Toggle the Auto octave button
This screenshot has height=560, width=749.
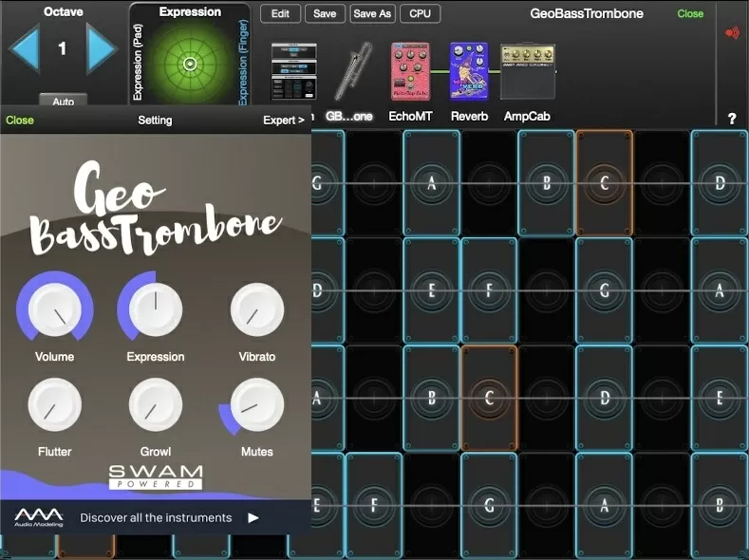click(63, 101)
